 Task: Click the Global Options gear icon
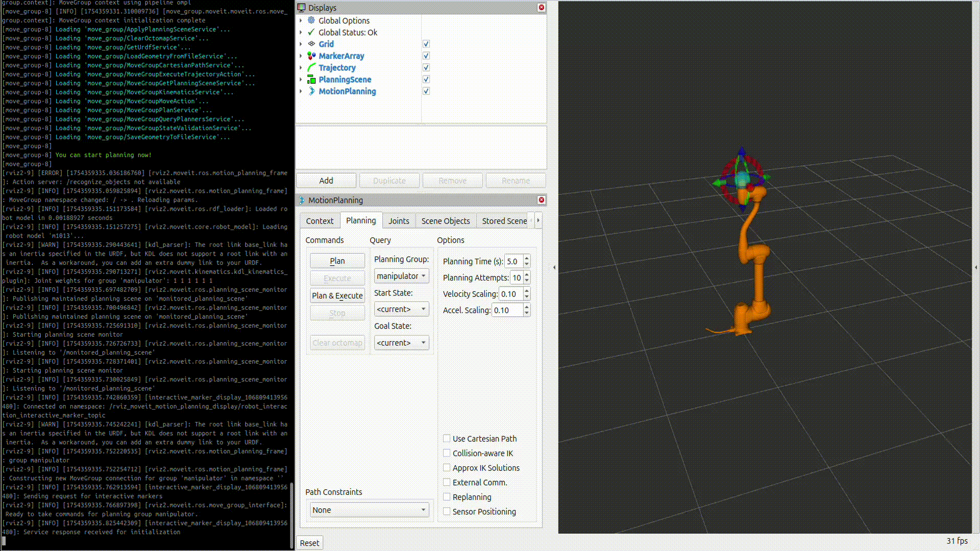click(x=311, y=20)
